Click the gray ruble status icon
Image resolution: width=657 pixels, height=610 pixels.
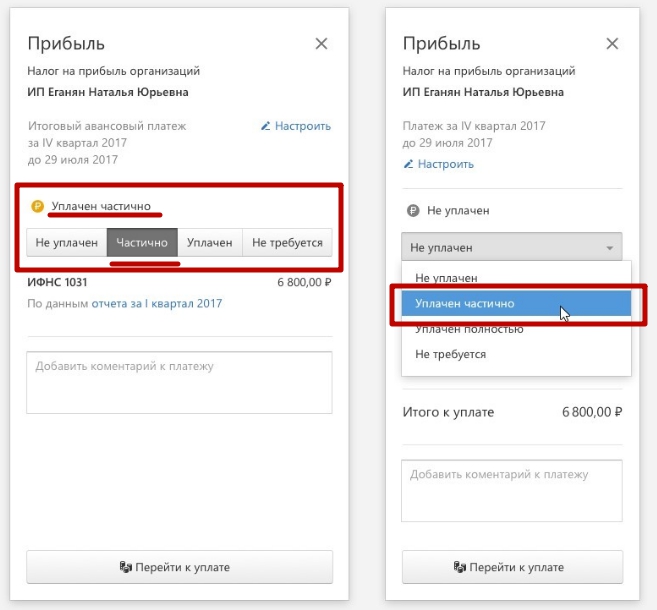412,211
